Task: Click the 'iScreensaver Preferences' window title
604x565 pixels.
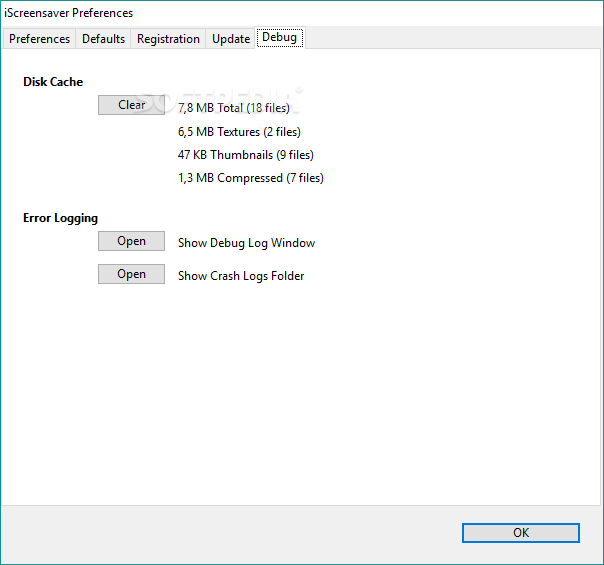Action: point(69,13)
